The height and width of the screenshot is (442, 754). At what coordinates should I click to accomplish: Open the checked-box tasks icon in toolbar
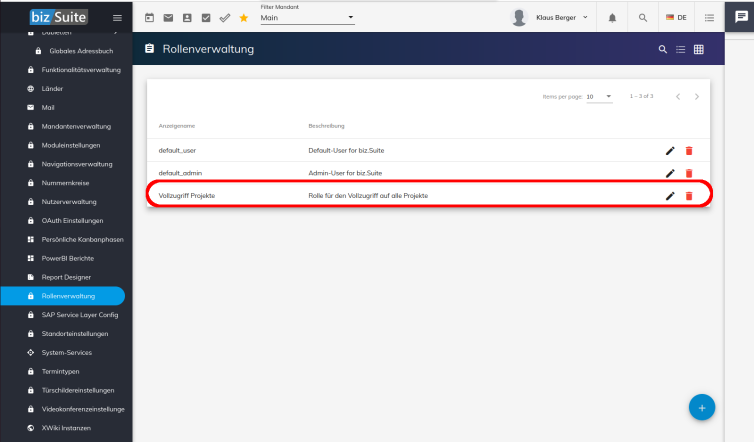[206, 18]
